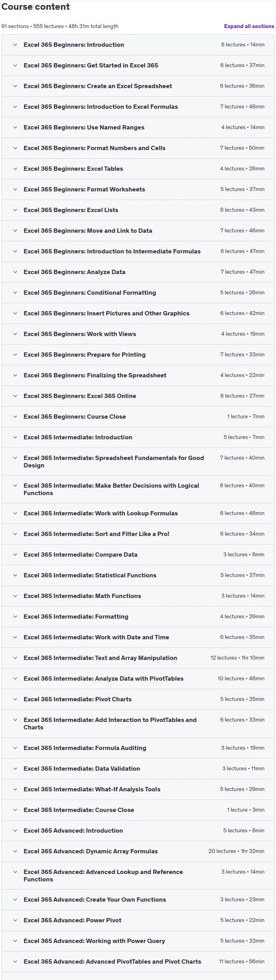
Task: Click chevron next to Dynamic Array Formulas
Action: [x=15, y=851]
